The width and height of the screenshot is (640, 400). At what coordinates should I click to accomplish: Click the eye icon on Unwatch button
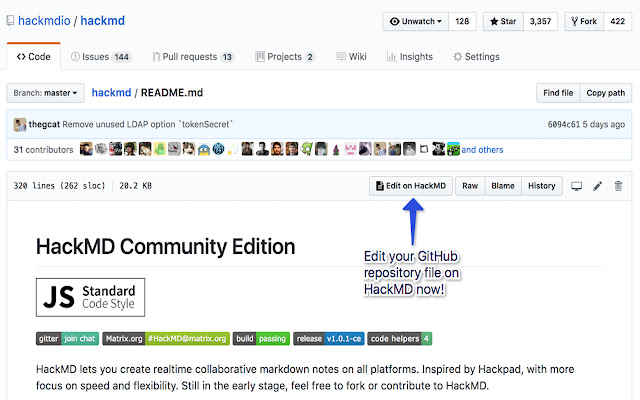[x=394, y=21]
